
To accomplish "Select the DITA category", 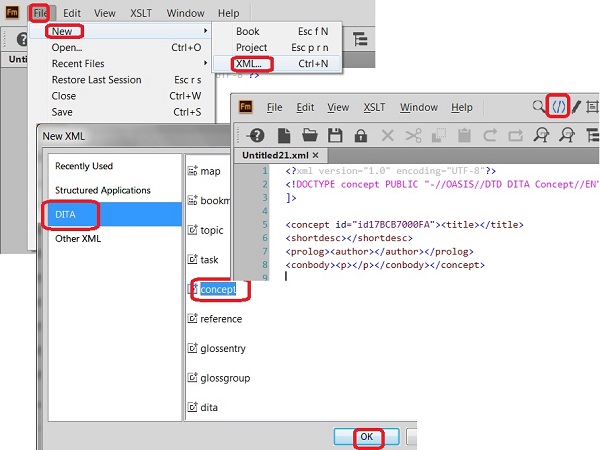I will tap(115, 214).
